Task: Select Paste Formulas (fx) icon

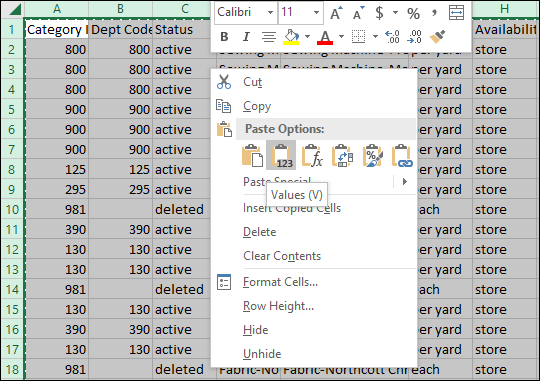Action: point(312,155)
